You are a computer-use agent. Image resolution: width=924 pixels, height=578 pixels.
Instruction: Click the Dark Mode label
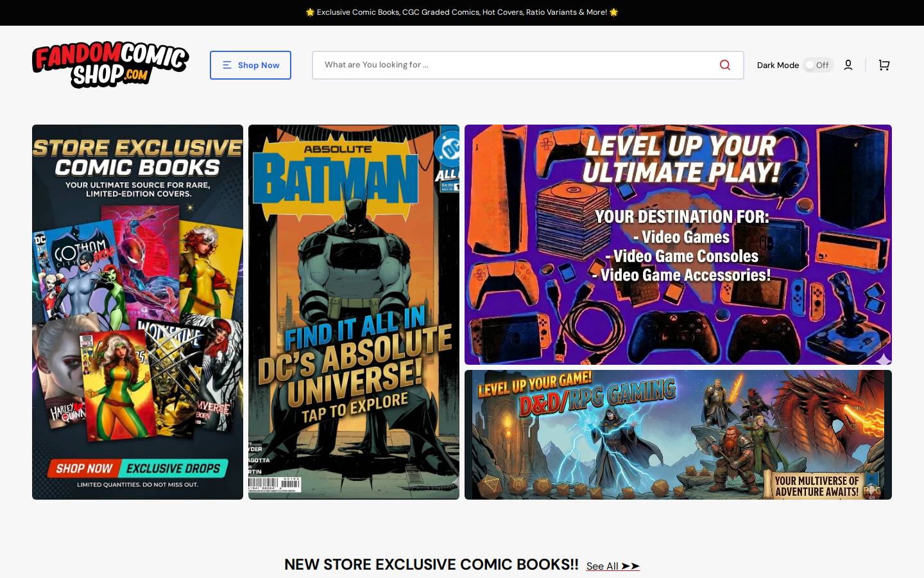coord(778,65)
